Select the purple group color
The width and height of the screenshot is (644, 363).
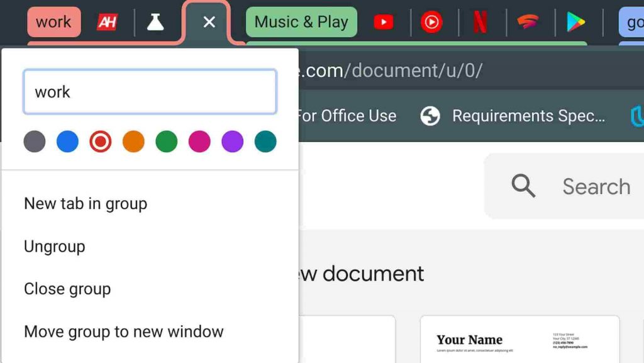pos(233,142)
